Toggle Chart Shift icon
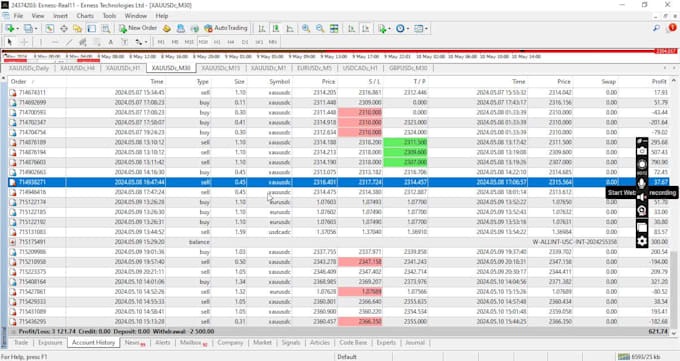 pos(365,29)
